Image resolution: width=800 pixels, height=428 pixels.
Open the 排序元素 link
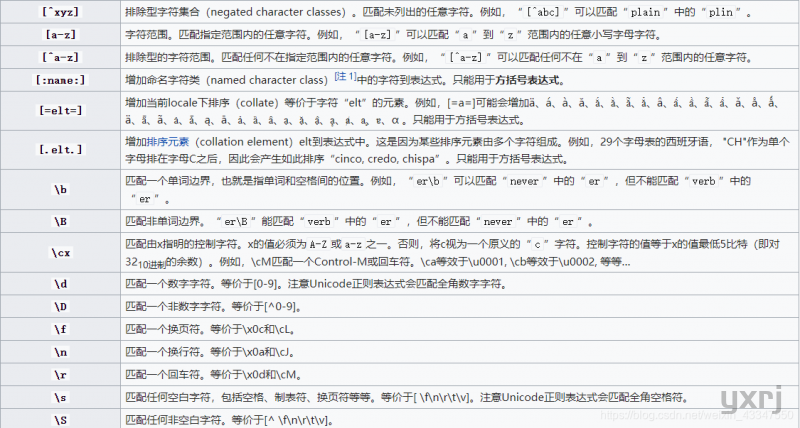click(x=168, y=142)
